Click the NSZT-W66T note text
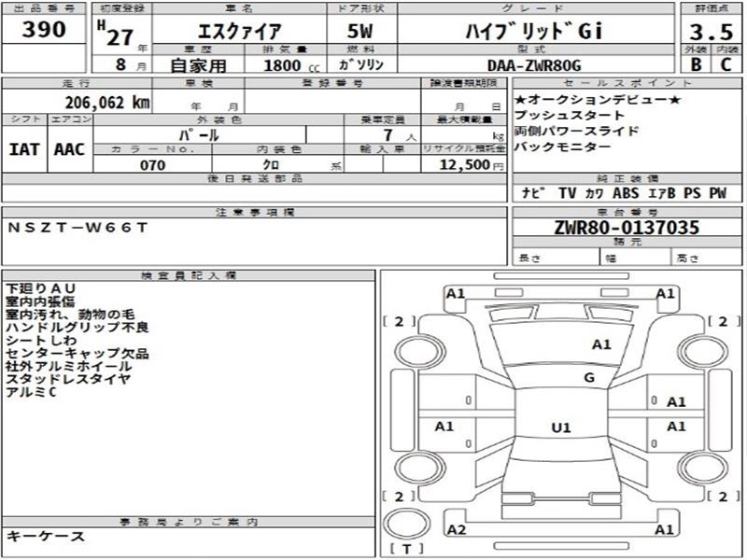Image resolution: width=747 pixels, height=560 pixels. pyautogui.click(x=78, y=228)
